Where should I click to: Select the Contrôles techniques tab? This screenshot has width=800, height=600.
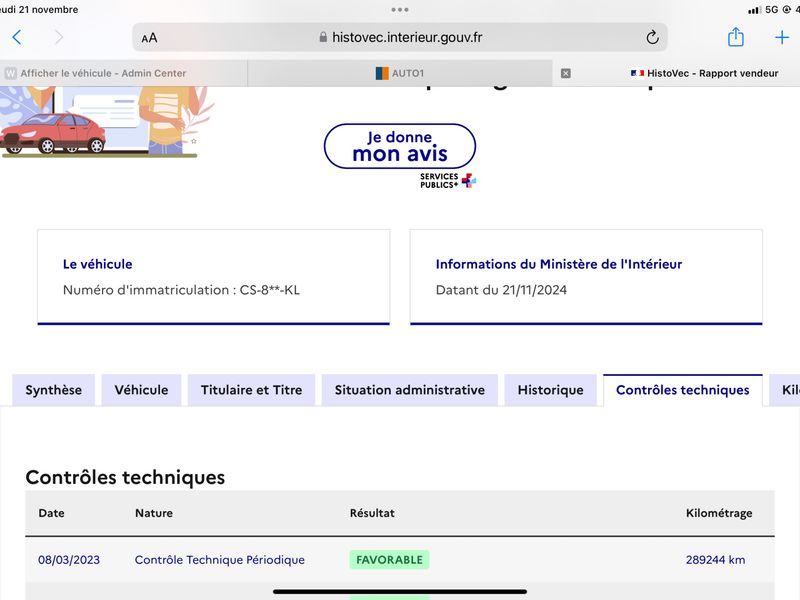(683, 390)
